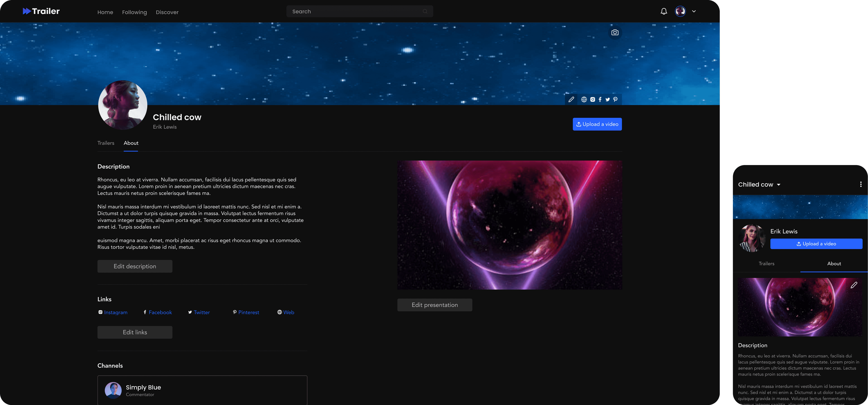868x405 pixels.
Task: Open the Instagram link under Links
Action: tap(113, 312)
